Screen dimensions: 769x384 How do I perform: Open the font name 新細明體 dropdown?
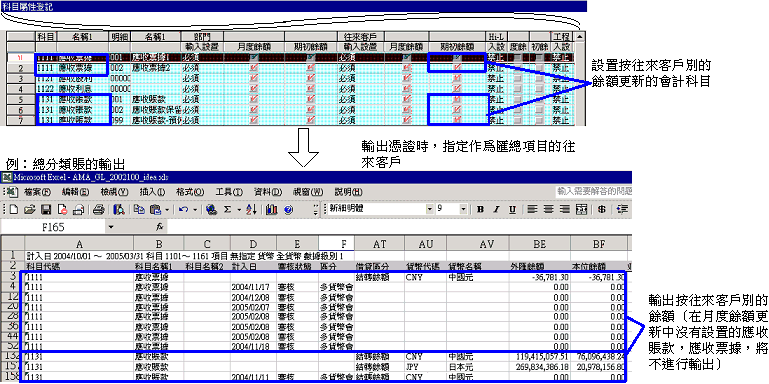pyautogui.click(x=430, y=209)
